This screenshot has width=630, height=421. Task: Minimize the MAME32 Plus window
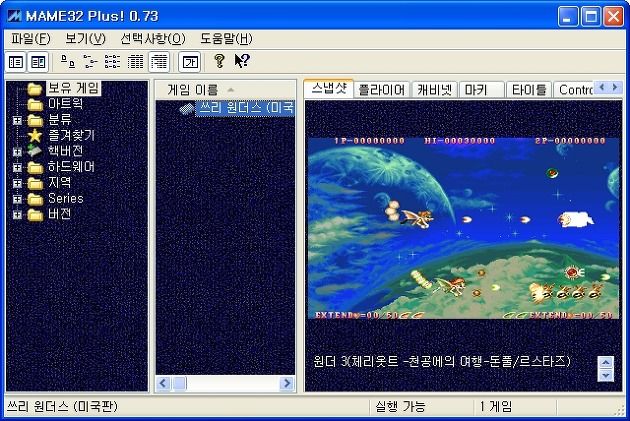[x=568, y=17]
